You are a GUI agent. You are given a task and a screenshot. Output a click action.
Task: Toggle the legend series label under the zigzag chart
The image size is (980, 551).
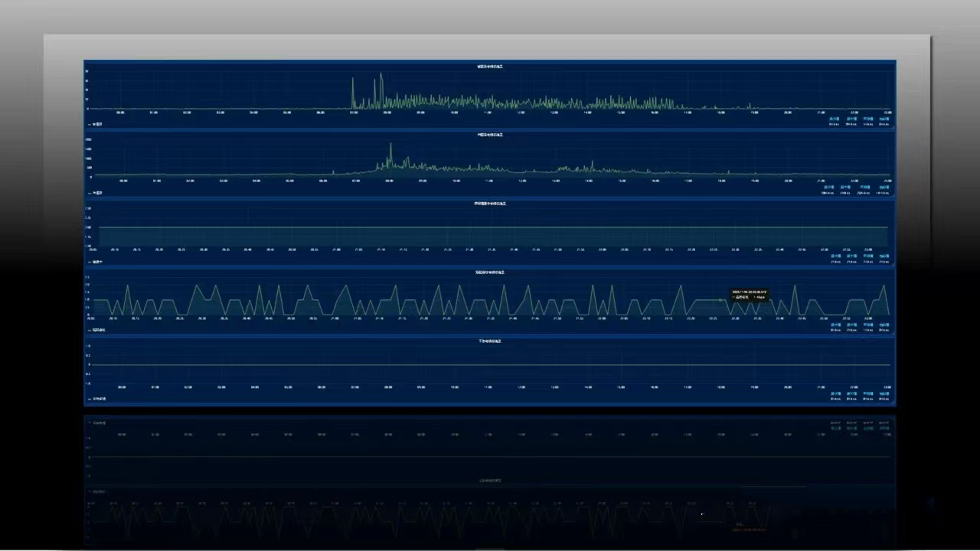click(99, 331)
